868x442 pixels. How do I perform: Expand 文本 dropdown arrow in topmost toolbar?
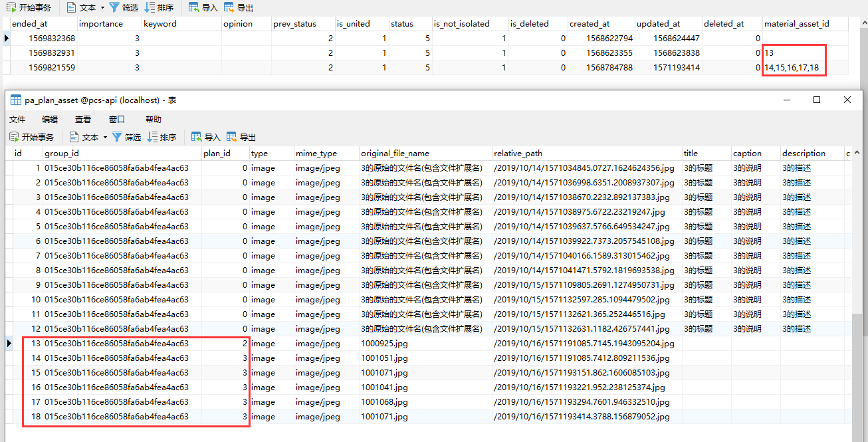coord(102,8)
